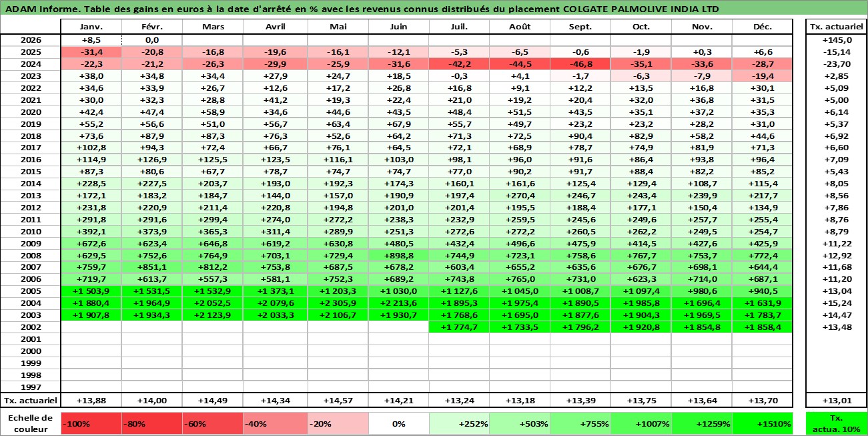Click the 2002 year row label
868x436 pixels.
pos(31,327)
